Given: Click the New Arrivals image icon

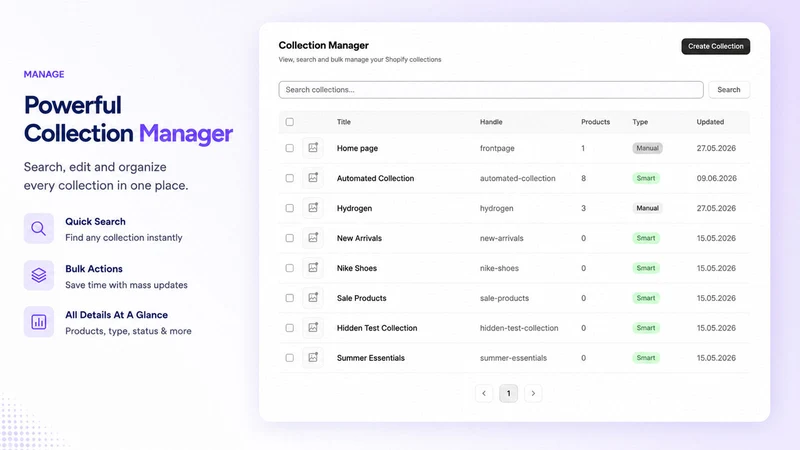Looking at the screenshot, I should pos(313,238).
